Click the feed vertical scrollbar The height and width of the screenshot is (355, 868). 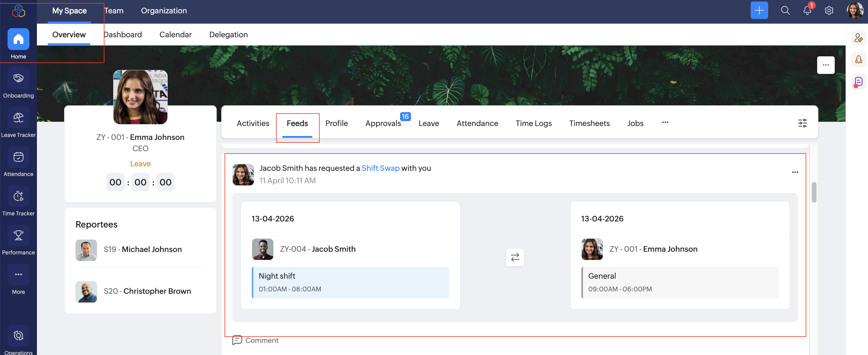[814, 193]
